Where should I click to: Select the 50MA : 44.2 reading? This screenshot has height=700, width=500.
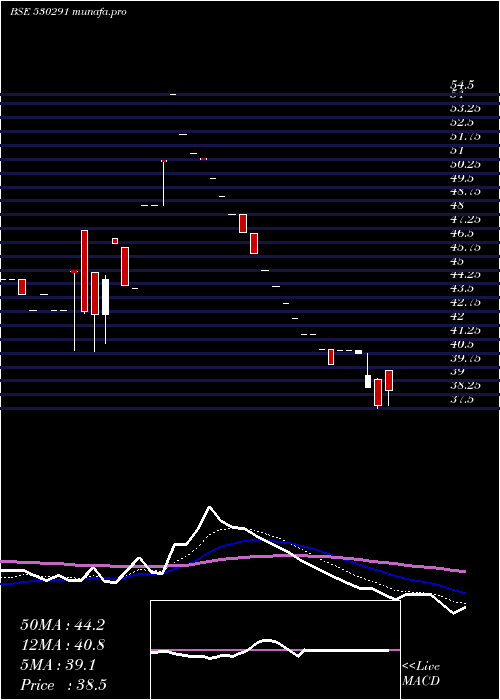tap(62, 625)
